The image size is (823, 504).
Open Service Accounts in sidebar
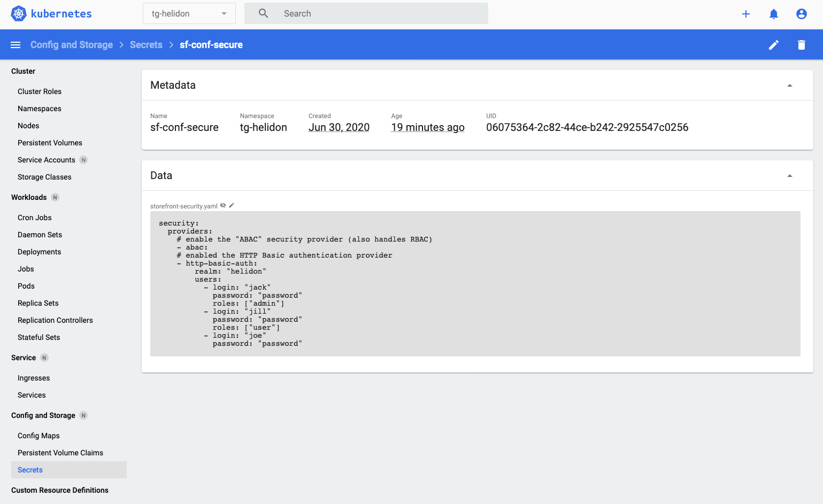tap(47, 160)
